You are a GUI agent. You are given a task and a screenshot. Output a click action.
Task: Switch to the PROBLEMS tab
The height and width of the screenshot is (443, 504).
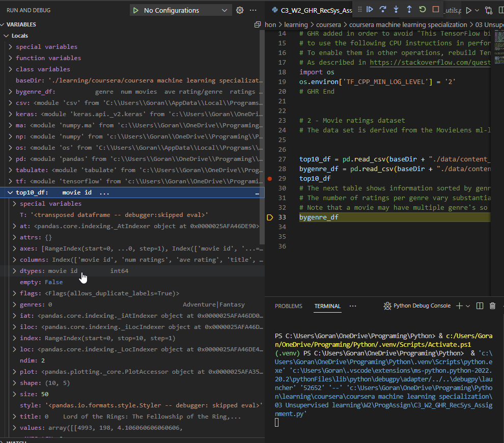(x=288, y=306)
